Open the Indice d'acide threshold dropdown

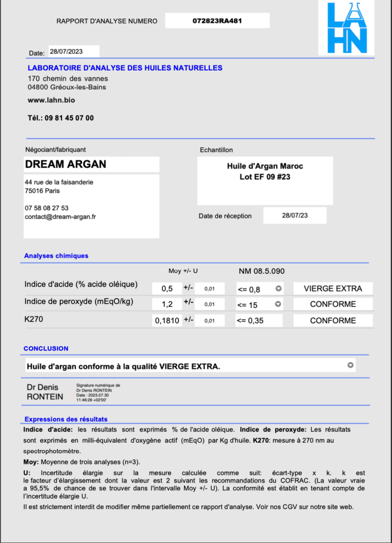[x=278, y=288]
